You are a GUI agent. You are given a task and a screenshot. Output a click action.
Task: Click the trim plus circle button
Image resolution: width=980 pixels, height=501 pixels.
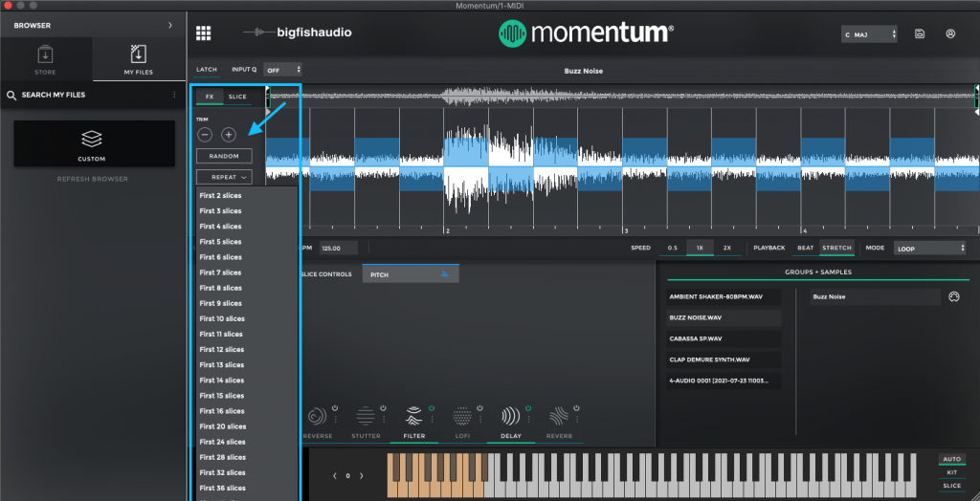tap(229, 134)
